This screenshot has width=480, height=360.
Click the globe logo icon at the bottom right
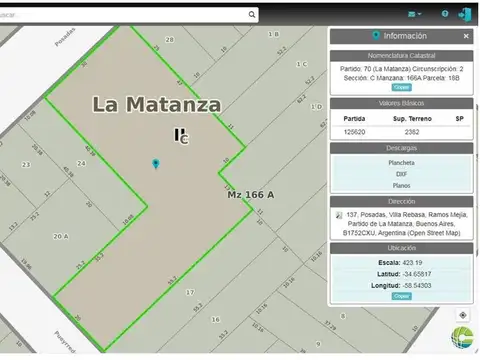(x=462, y=337)
